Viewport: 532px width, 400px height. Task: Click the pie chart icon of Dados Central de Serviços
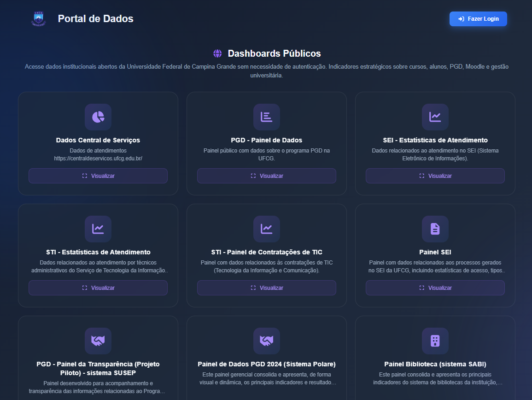coord(98,117)
